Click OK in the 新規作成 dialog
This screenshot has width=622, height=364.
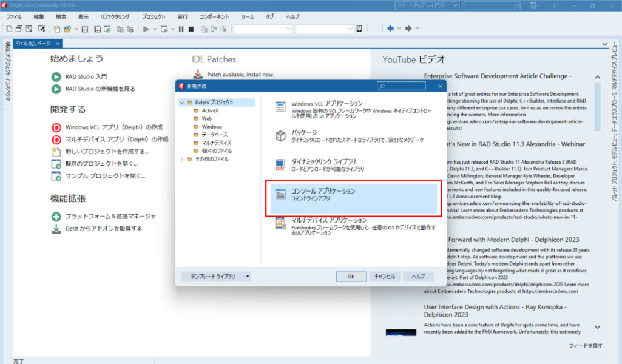(351, 277)
